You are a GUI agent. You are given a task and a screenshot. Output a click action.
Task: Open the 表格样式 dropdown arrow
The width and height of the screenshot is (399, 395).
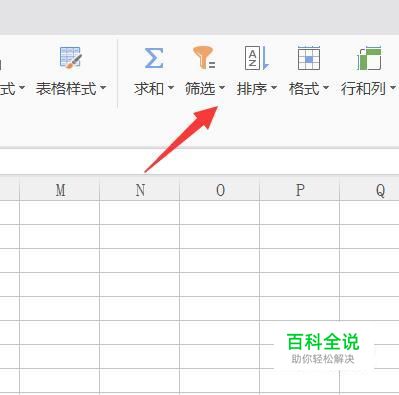pyautogui.click(x=103, y=88)
